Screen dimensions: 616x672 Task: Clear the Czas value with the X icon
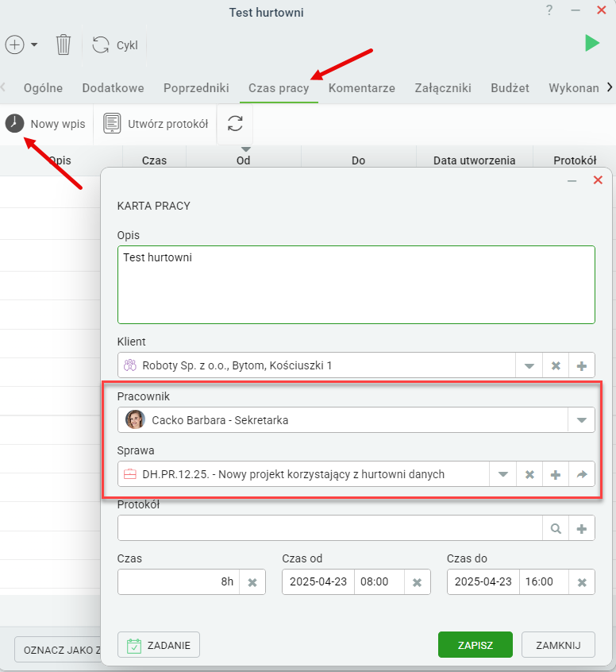coord(252,582)
